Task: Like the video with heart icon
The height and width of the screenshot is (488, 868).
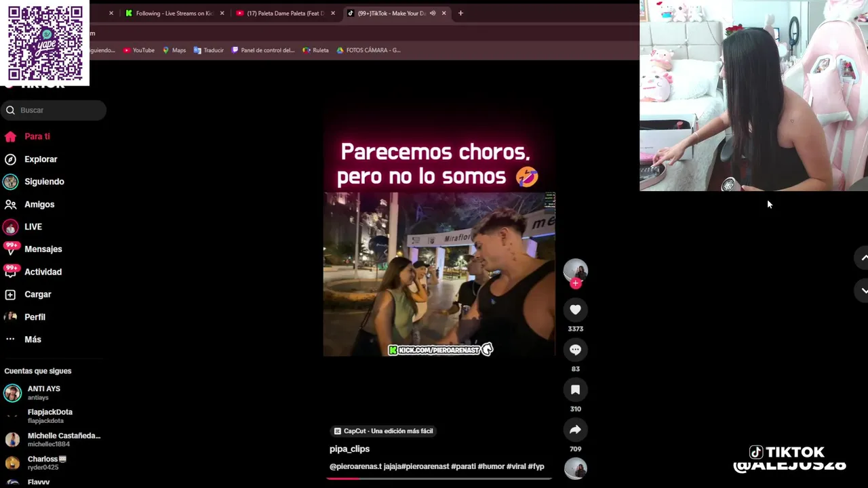Action: pyautogui.click(x=575, y=310)
